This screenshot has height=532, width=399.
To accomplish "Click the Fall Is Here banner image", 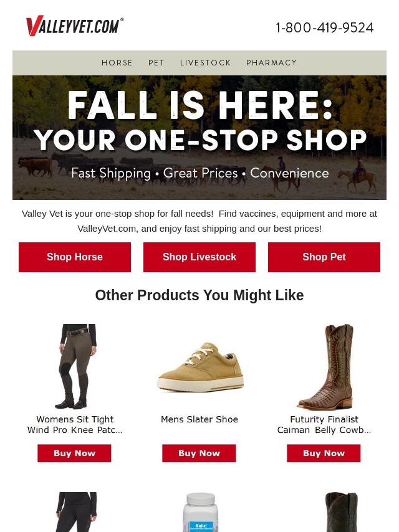I will [199, 138].
